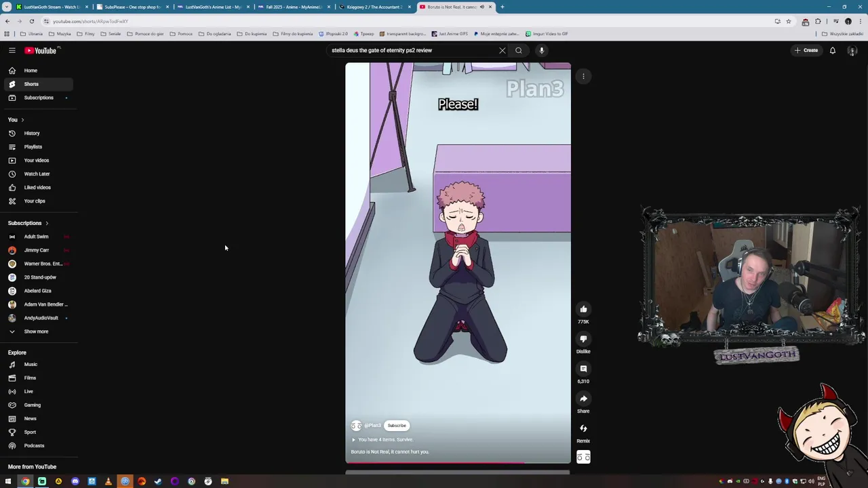This screenshot has width=868, height=488.
Task: Switch to LustVanGoth's Anime List tab
Action: pos(213,7)
